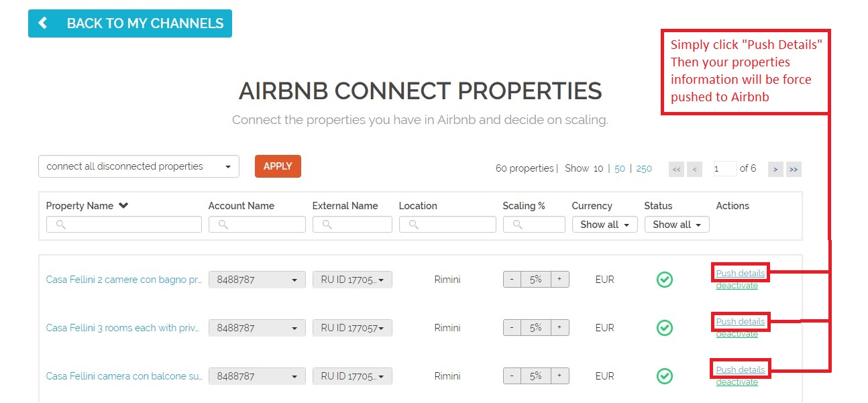Expand account 8488787 dropdown for Casa Fellini 2 camere

point(257,280)
